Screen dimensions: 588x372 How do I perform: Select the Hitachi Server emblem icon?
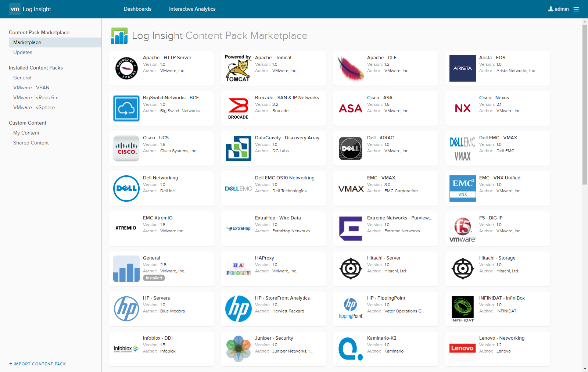pos(351,269)
